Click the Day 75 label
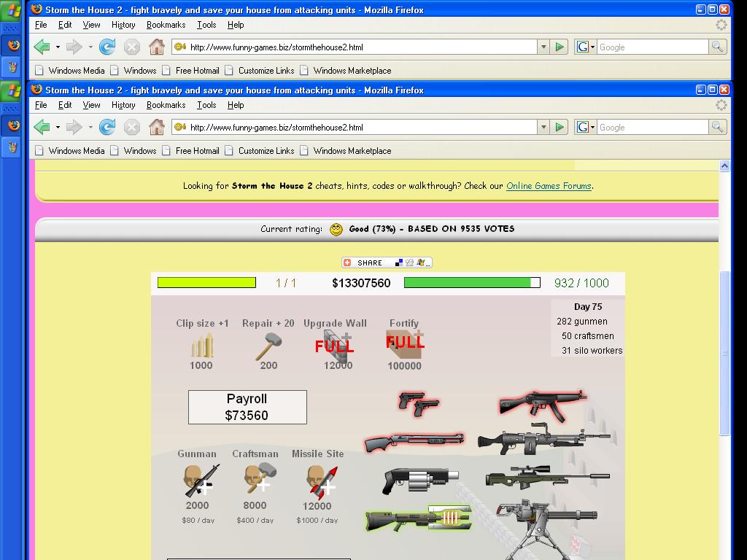 coord(588,307)
